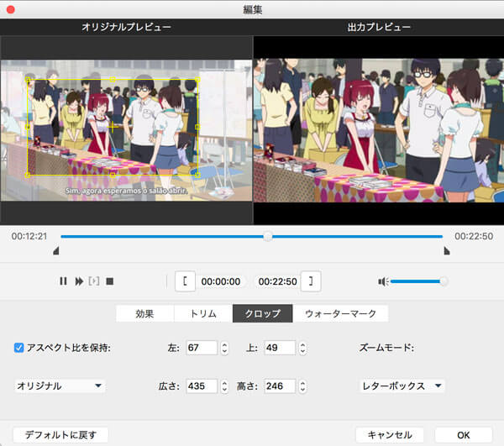
Task: Switch to the 効果 tab
Action: point(144,313)
